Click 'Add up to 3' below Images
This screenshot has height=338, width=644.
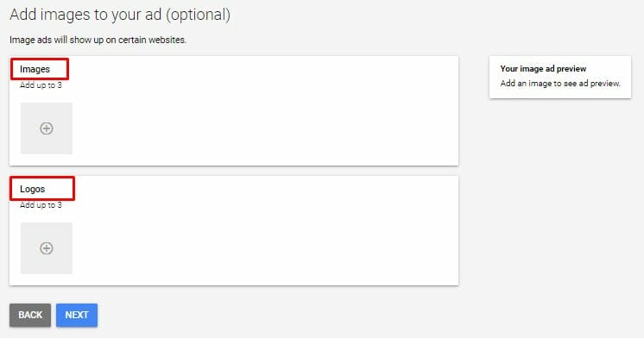41,85
